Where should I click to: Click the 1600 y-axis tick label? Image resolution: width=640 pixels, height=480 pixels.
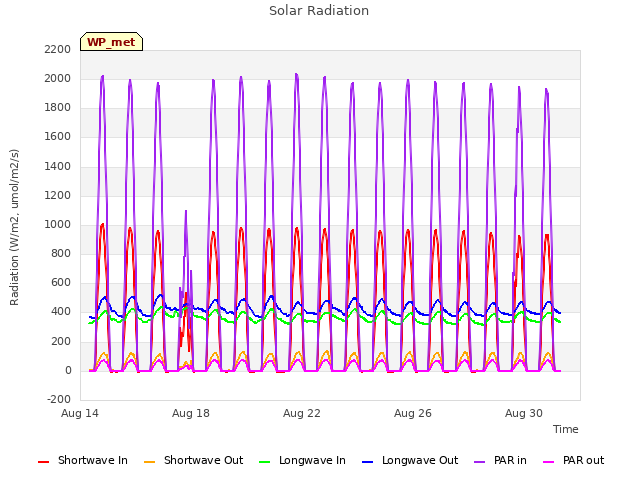coord(58,137)
